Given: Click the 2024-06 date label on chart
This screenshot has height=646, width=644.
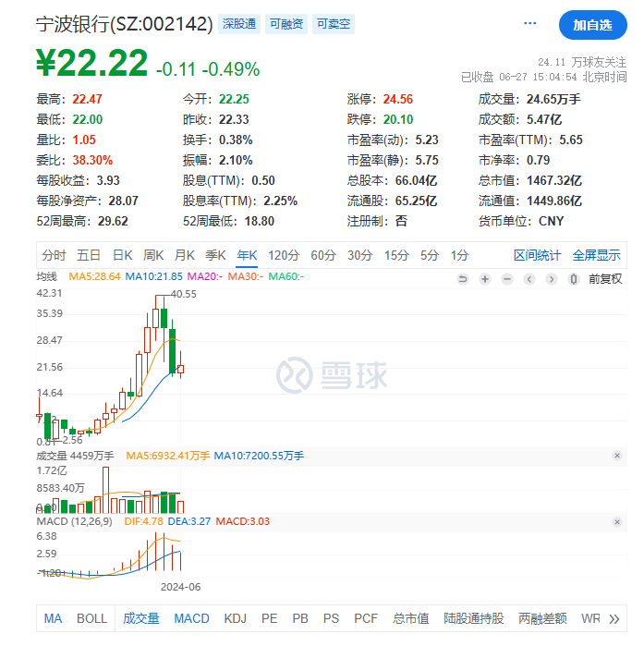Looking at the screenshot, I should pos(180,587).
